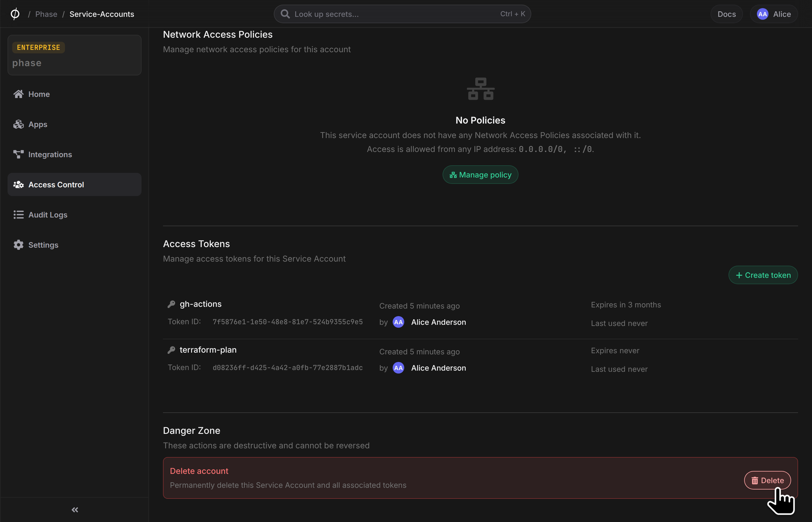Viewport: 812px width, 522px height.
Task: Select token ID 7f5876e1-1e50-48e8-81e7-524b9355c9e5
Action: pyautogui.click(x=287, y=322)
